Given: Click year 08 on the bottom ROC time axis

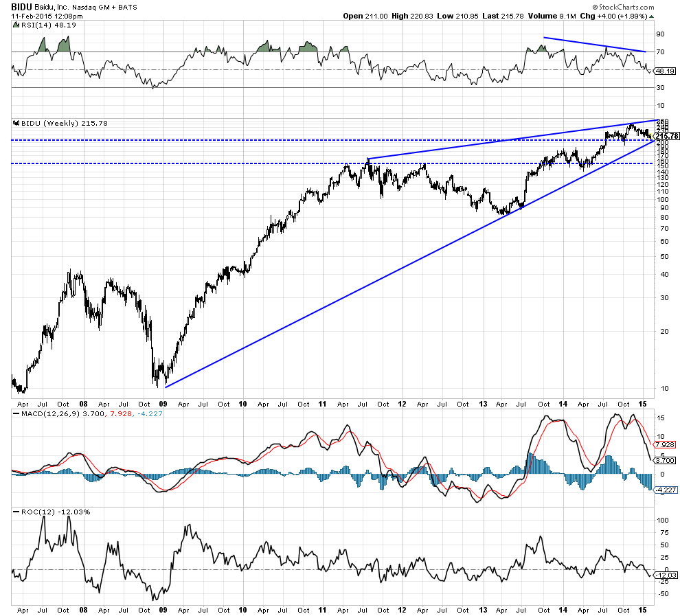Looking at the screenshot, I should point(83,610).
